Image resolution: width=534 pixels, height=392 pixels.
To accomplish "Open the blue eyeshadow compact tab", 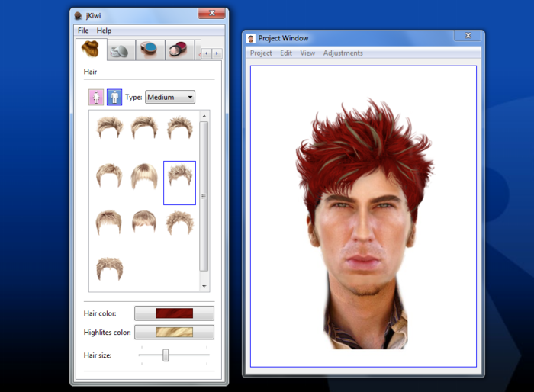I will click(150, 50).
